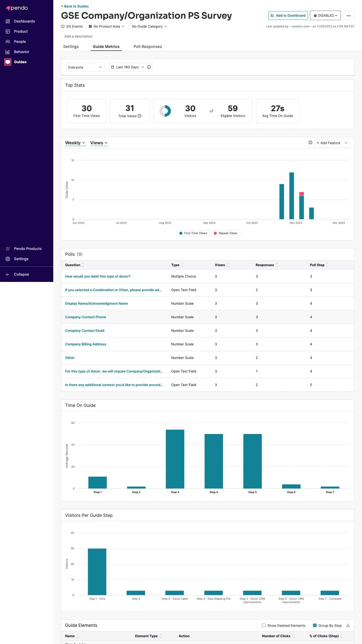Click the Add a description field

click(x=78, y=36)
